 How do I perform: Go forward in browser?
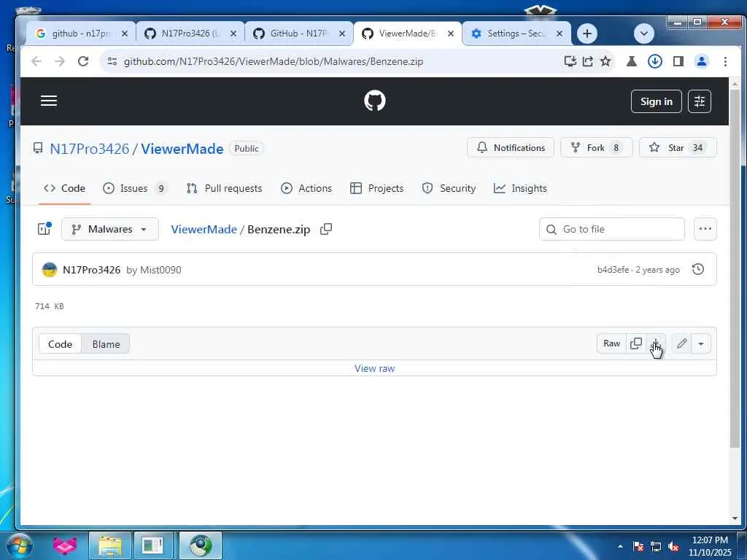point(60,61)
